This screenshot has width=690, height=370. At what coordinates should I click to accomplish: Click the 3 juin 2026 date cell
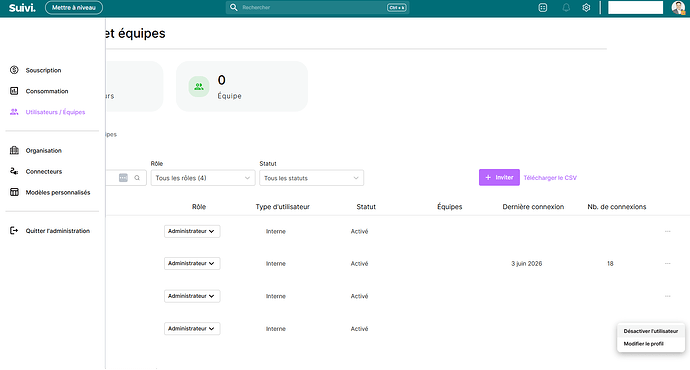click(x=527, y=264)
